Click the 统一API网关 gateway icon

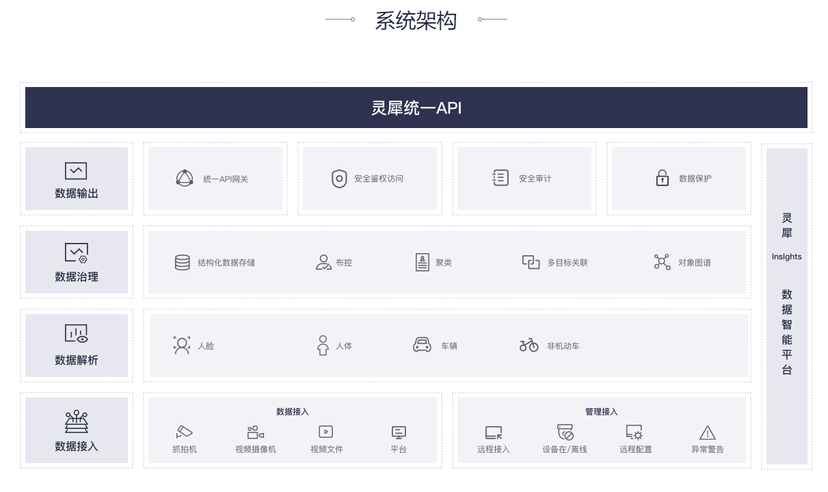[184, 178]
